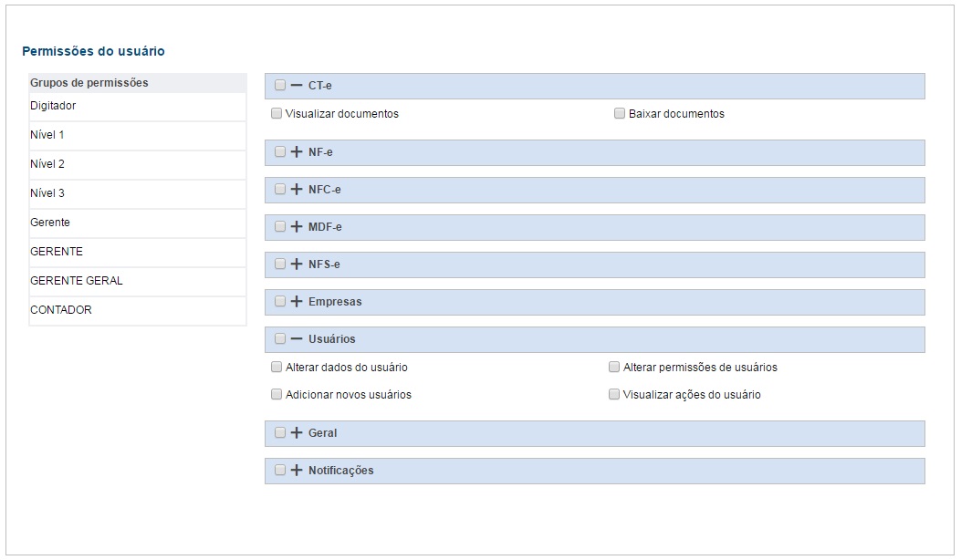This screenshot has height=560, width=961.
Task: Expand Geral section with plus icon
Action: tap(297, 433)
